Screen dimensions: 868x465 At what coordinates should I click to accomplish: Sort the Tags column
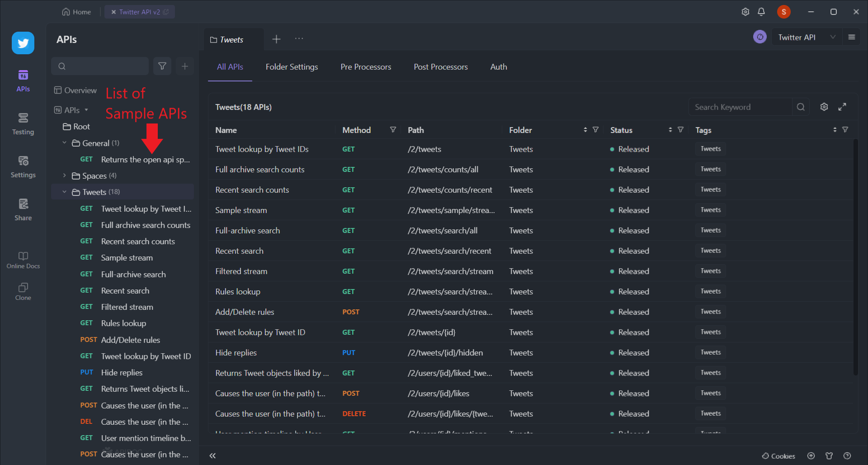point(835,130)
